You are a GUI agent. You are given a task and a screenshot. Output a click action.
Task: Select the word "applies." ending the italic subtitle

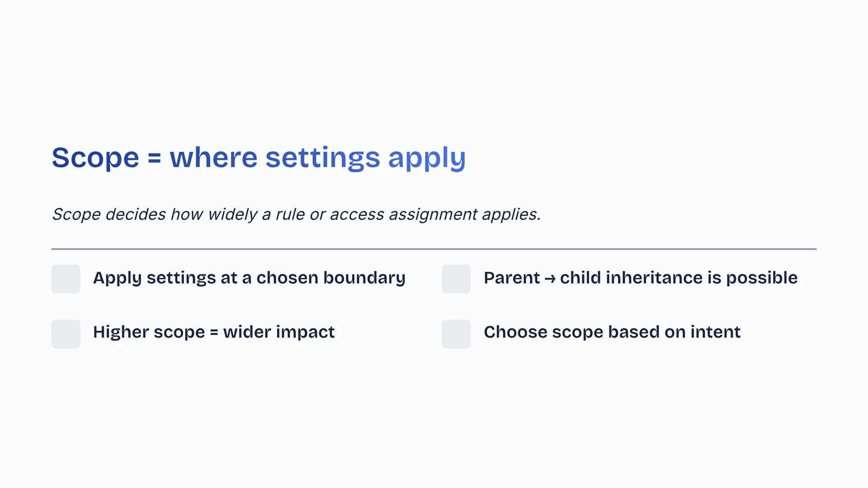click(511, 214)
